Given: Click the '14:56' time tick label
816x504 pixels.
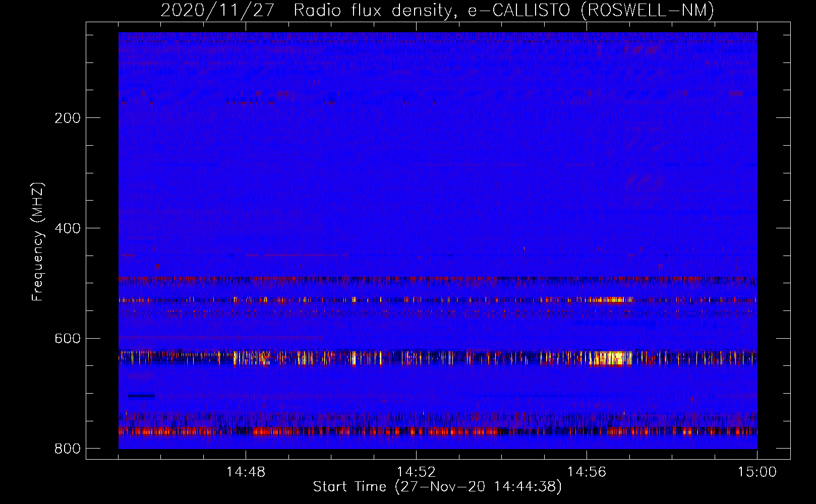Looking at the screenshot, I should coord(587,472).
